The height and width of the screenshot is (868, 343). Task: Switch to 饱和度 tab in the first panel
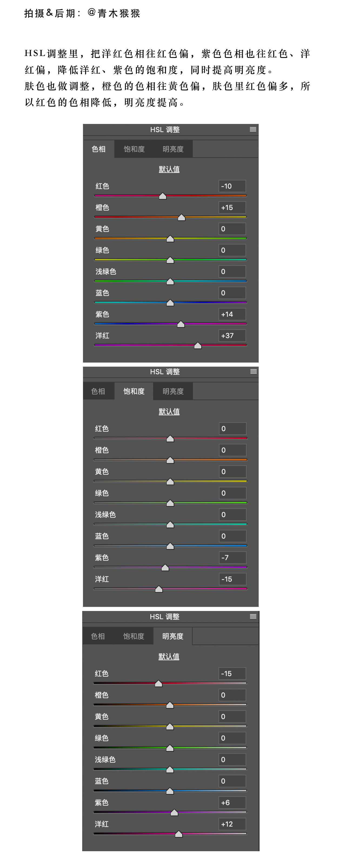(134, 149)
